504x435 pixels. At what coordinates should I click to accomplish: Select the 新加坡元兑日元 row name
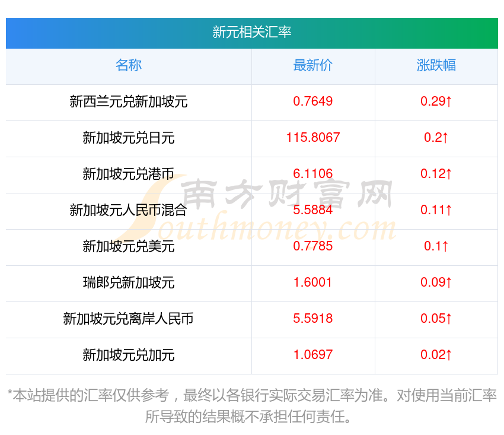[x=129, y=138]
